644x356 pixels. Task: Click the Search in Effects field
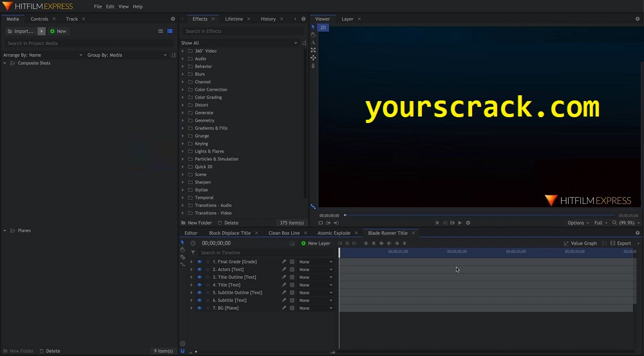(x=244, y=31)
